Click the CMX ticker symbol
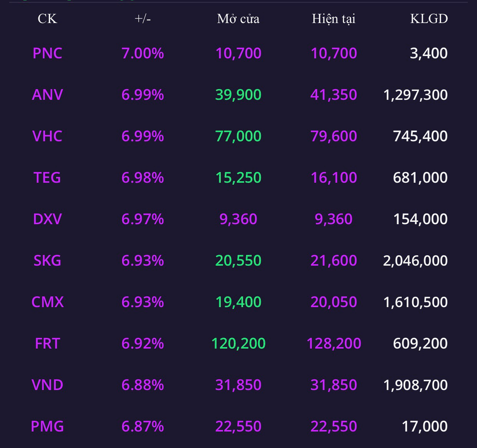 pos(47,302)
